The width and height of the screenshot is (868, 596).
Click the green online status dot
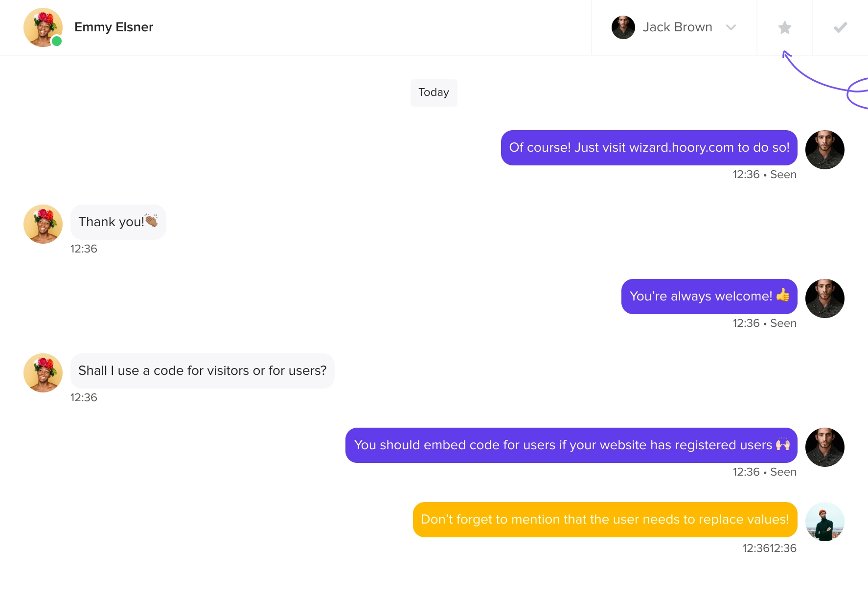tap(57, 41)
